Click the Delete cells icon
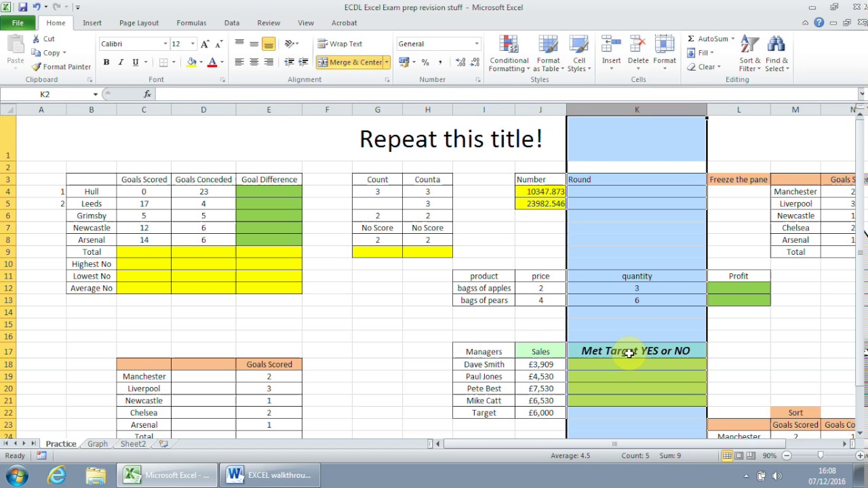 [638, 45]
